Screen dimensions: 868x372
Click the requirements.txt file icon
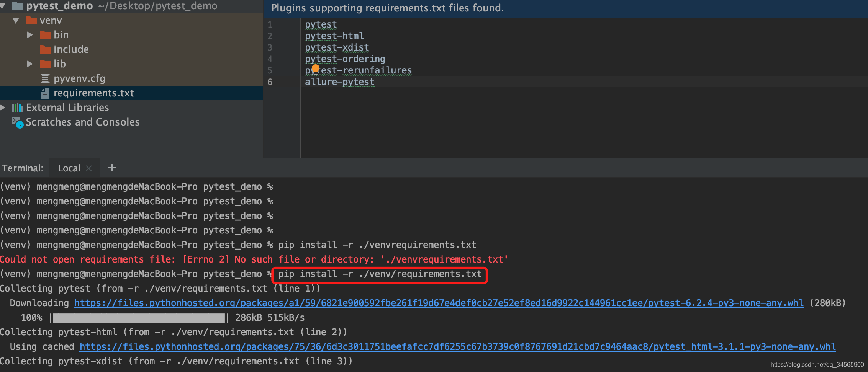pos(45,93)
